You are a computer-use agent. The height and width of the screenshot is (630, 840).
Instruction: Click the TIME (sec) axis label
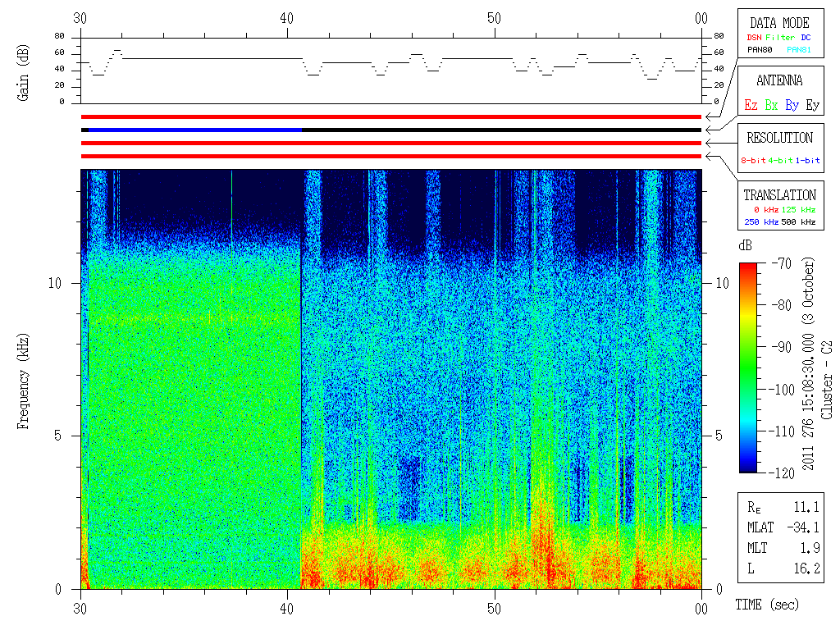767,605
